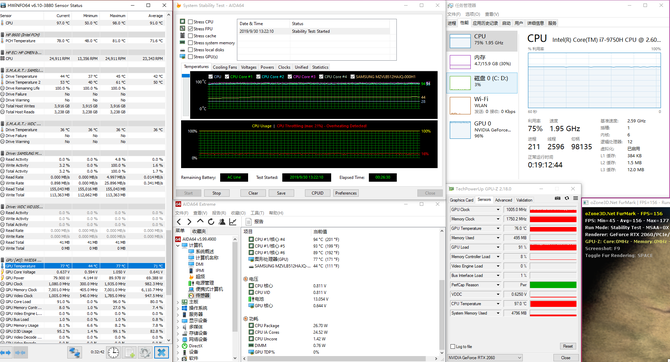The image size is (670, 362).
Task: Click Save button in stability test
Action: [x=281, y=193]
